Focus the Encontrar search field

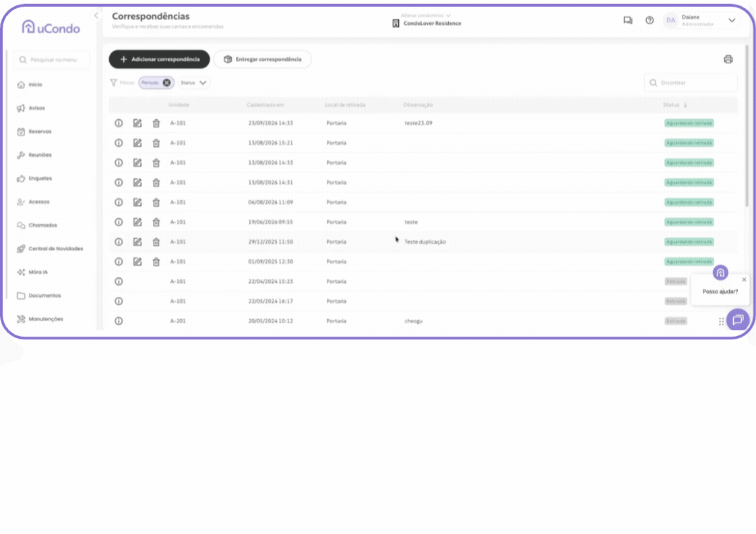pos(691,83)
